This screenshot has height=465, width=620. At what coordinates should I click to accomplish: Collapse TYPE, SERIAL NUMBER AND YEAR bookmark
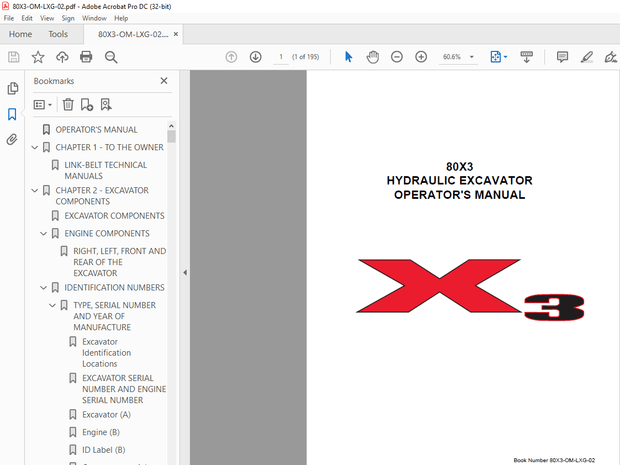click(x=52, y=305)
